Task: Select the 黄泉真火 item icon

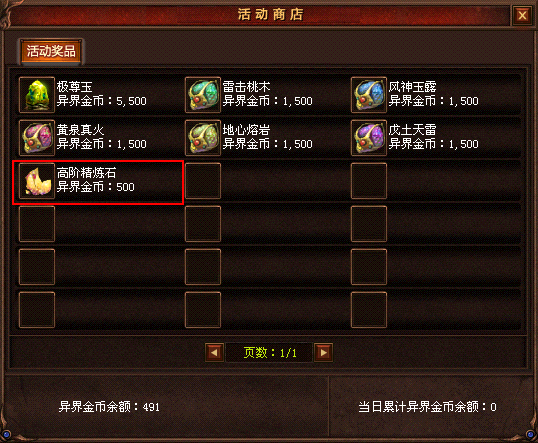Action: point(37,138)
